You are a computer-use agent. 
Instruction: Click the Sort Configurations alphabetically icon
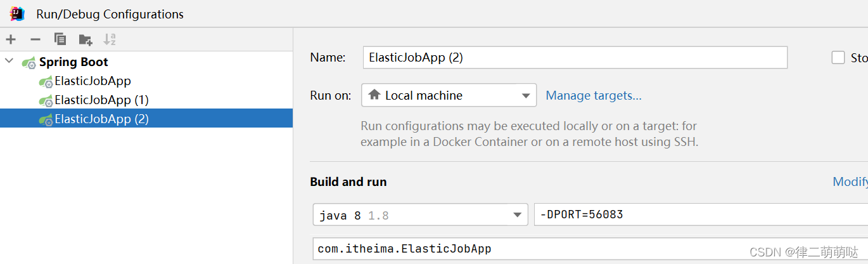110,39
